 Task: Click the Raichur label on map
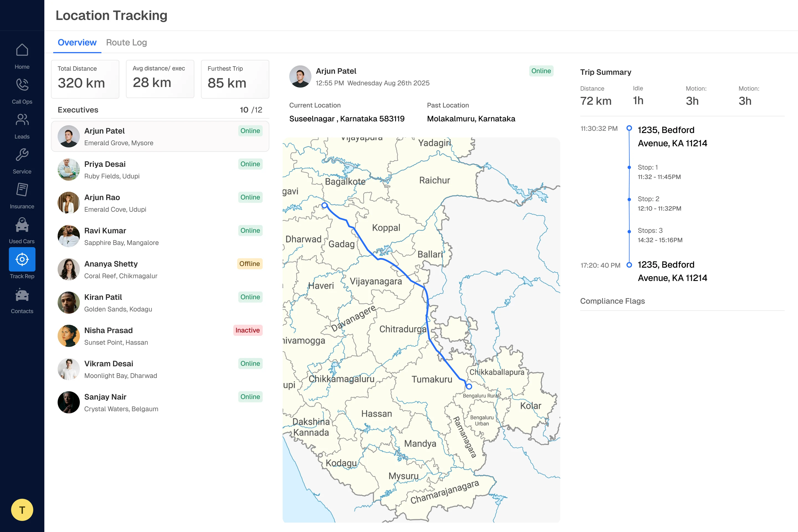click(x=435, y=180)
